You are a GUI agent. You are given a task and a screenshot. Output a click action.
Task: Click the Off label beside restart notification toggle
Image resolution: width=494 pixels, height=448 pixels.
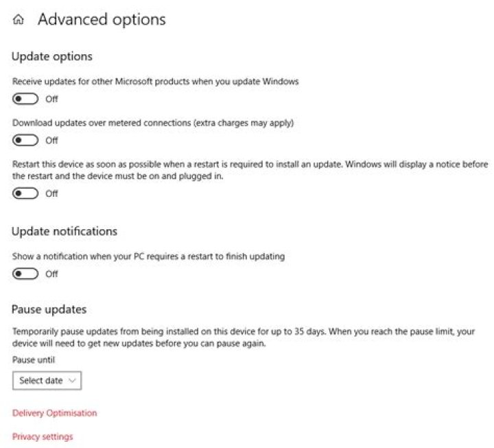coord(52,274)
